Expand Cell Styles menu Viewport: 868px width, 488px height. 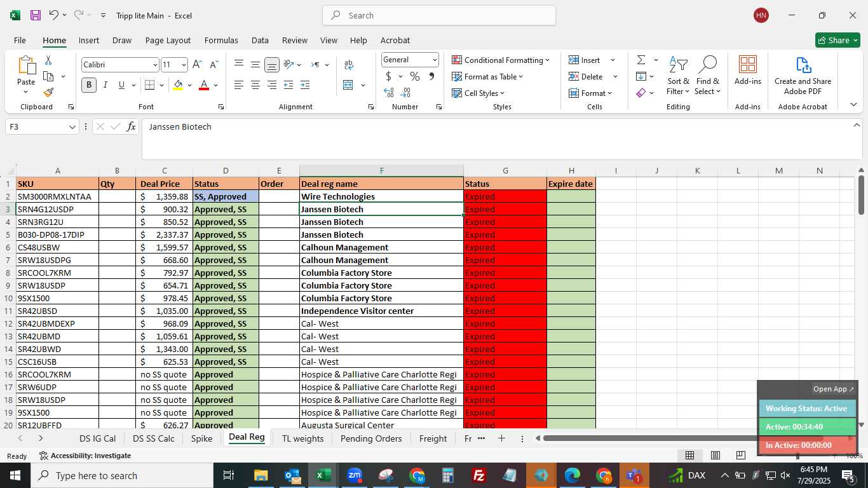pos(478,93)
